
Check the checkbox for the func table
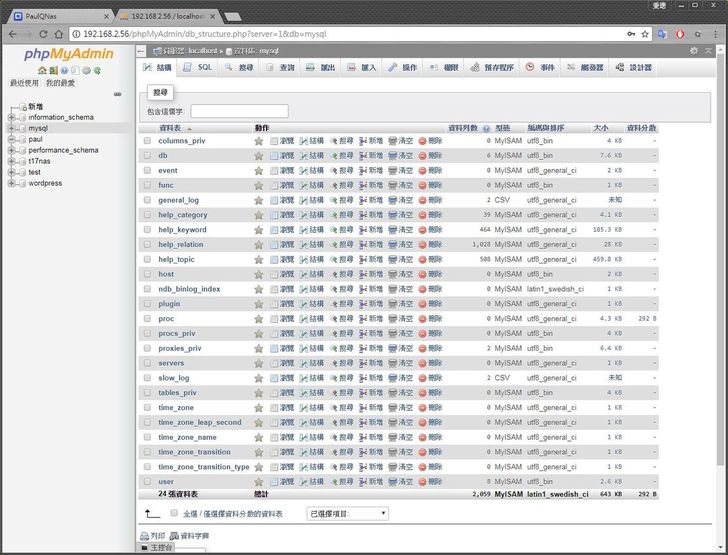(147, 185)
